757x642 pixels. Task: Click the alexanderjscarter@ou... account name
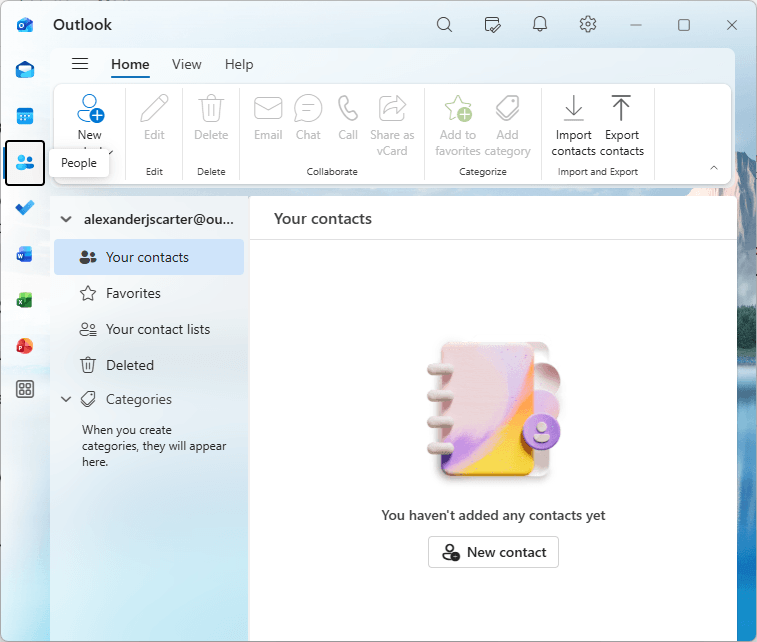pyautogui.click(x=158, y=219)
